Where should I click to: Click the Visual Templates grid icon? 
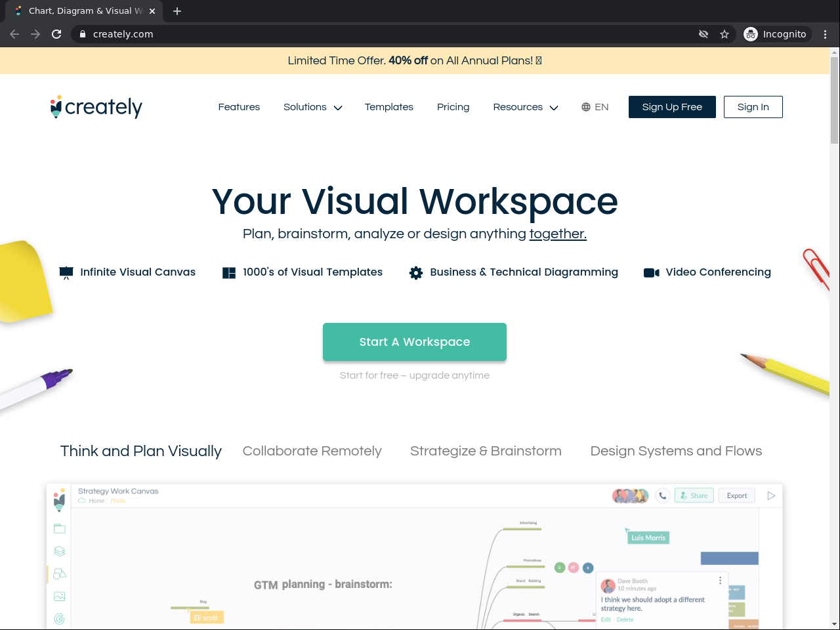click(229, 272)
